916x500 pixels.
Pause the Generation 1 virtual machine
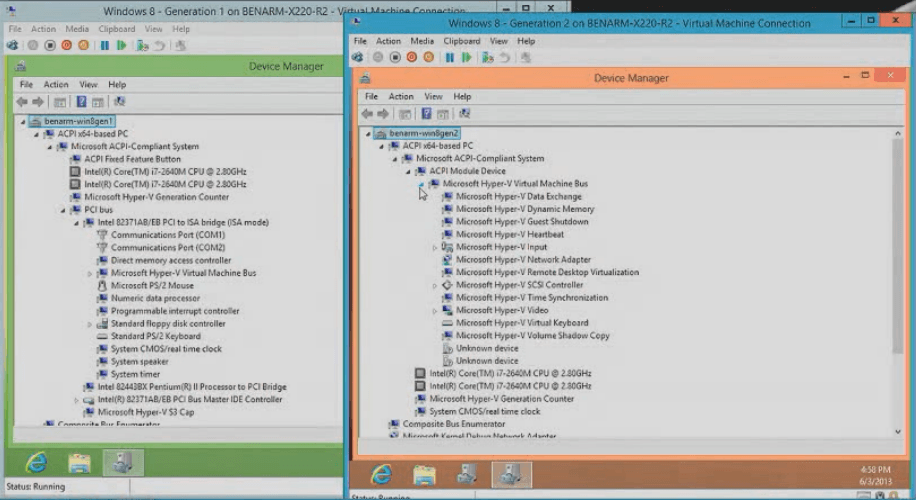click(x=105, y=45)
